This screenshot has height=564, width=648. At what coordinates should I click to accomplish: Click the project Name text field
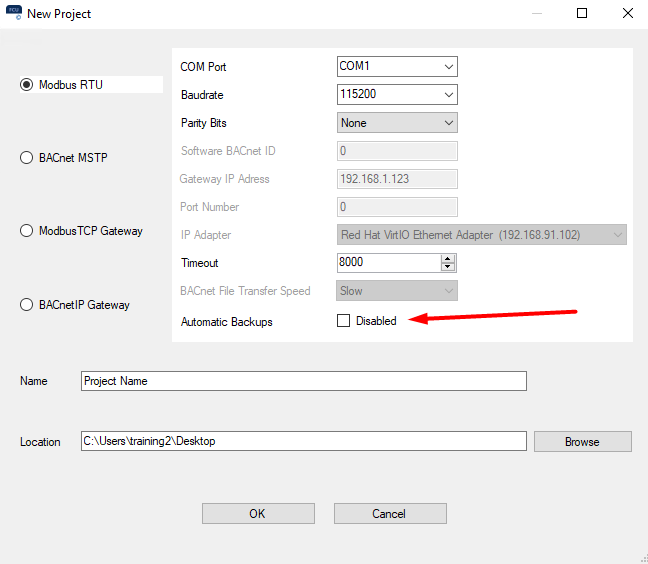coord(303,381)
